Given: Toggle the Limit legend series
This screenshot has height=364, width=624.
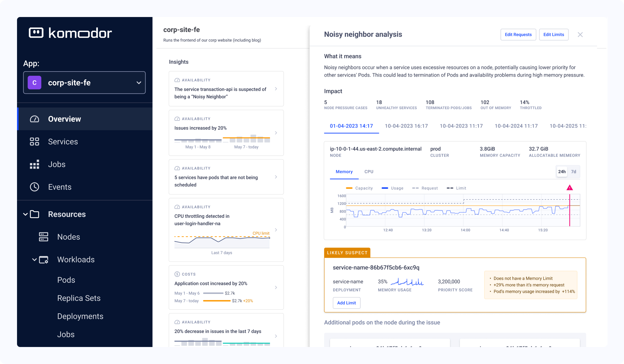Looking at the screenshot, I should tap(456, 188).
